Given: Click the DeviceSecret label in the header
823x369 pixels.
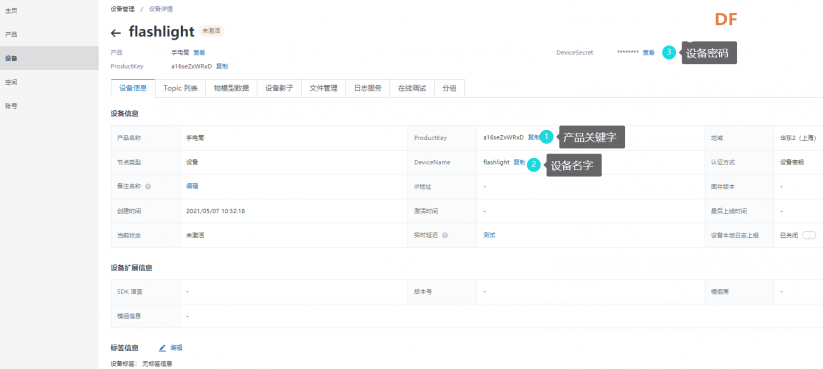Looking at the screenshot, I should click(x=575, y=52).
